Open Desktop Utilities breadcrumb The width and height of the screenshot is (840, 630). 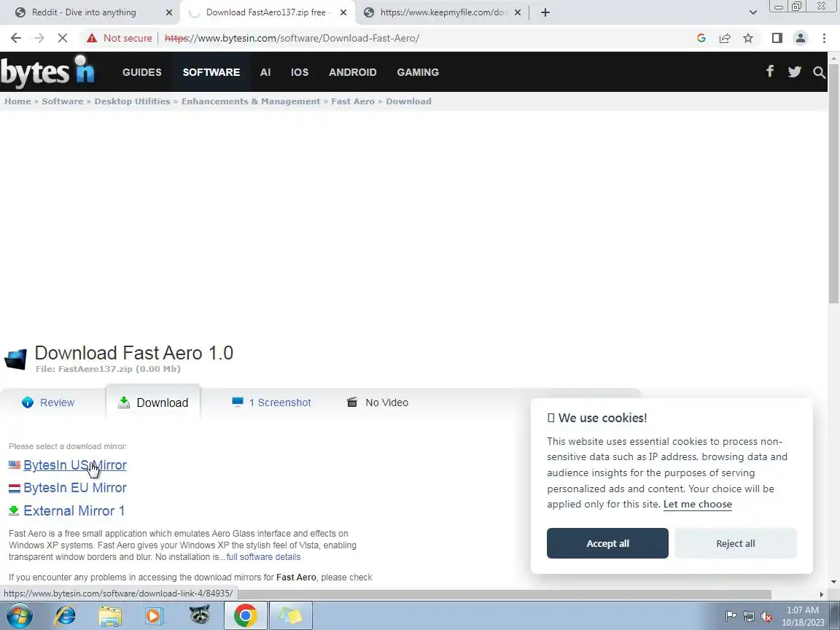click(132, 101)
